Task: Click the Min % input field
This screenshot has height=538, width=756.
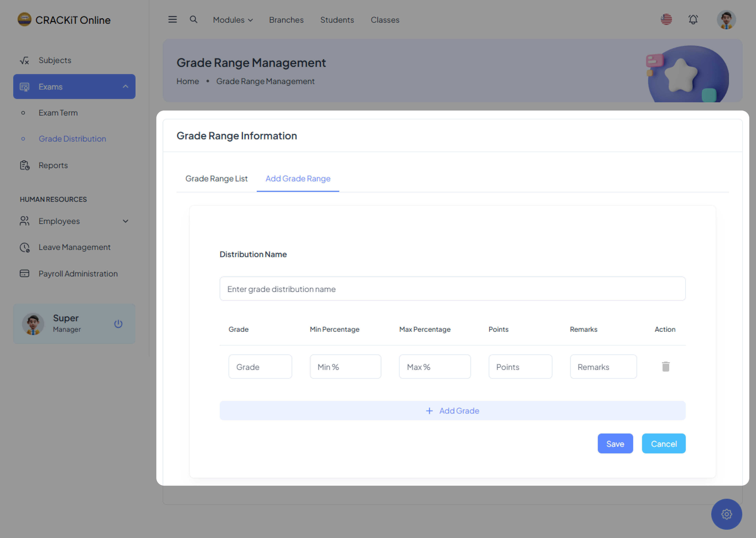Action: (345, 367)
